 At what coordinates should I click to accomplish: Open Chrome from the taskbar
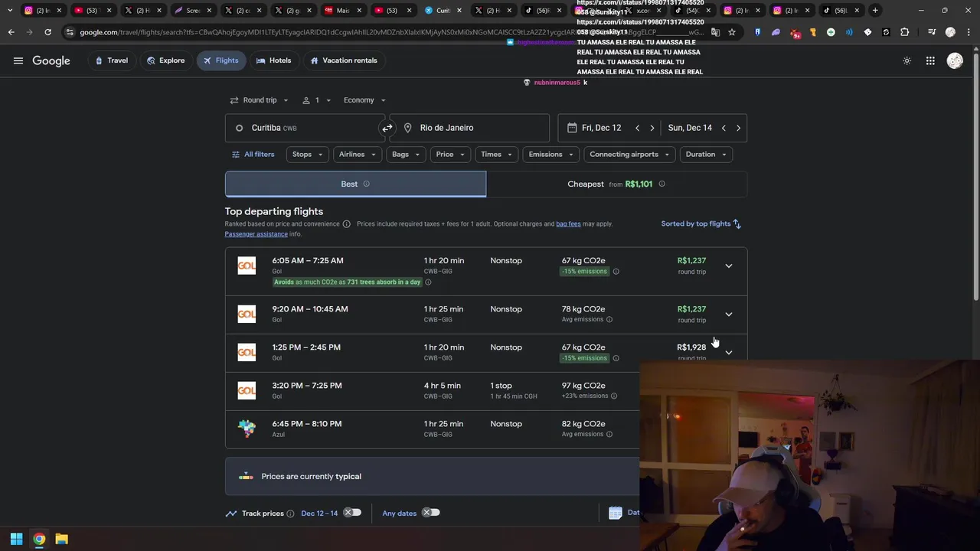point(39,539)
